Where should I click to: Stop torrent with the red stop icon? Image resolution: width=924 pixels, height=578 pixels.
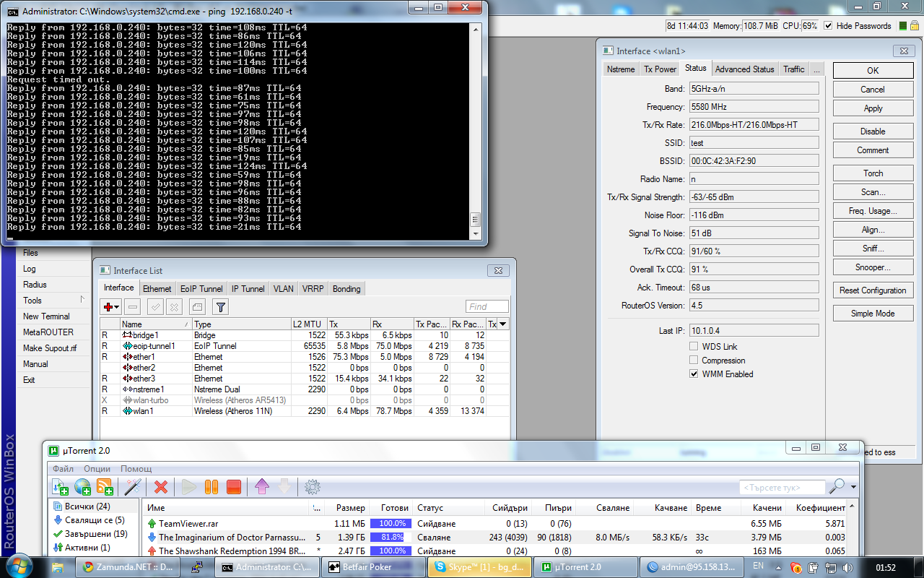pos(234,487)
